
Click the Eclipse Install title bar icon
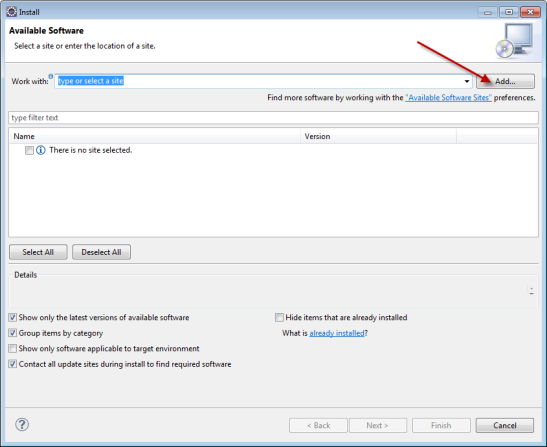pyautogui.click(x=12, y=12)
